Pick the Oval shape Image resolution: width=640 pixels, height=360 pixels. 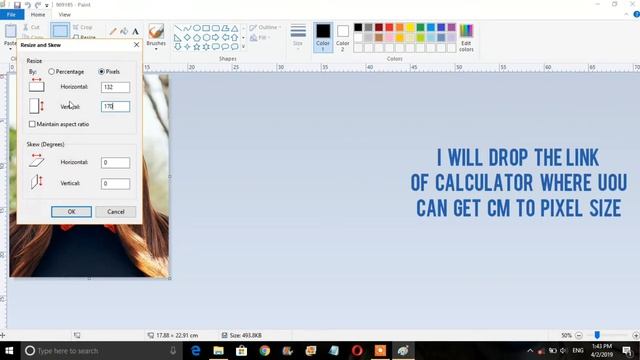pos(196,28)
